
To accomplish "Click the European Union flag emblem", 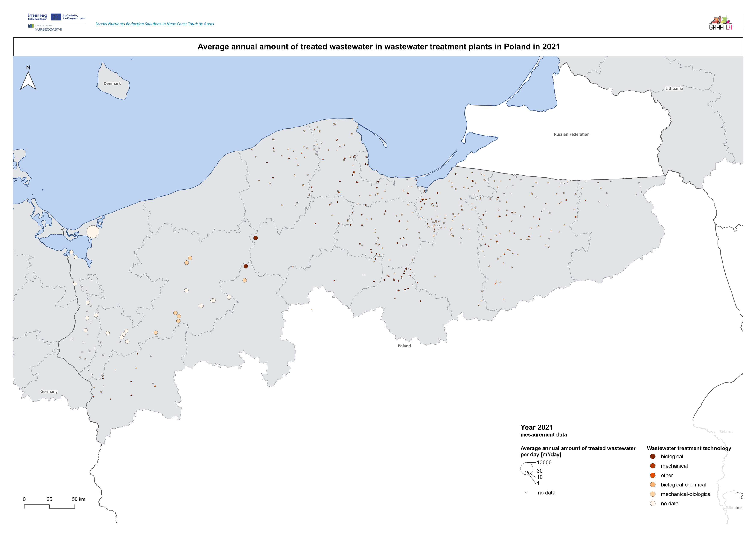I will tap(56, 17).
